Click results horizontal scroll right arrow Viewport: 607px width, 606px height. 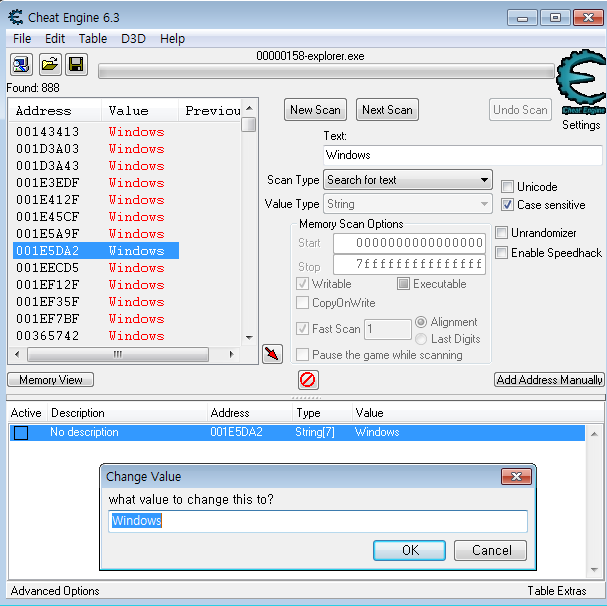pos(231,354)
